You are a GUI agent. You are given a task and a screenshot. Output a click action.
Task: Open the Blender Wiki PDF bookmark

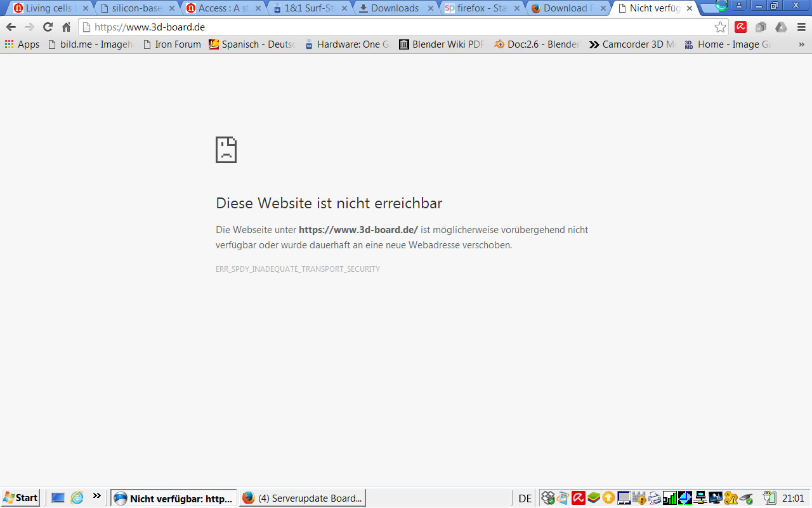pos(442,44)
